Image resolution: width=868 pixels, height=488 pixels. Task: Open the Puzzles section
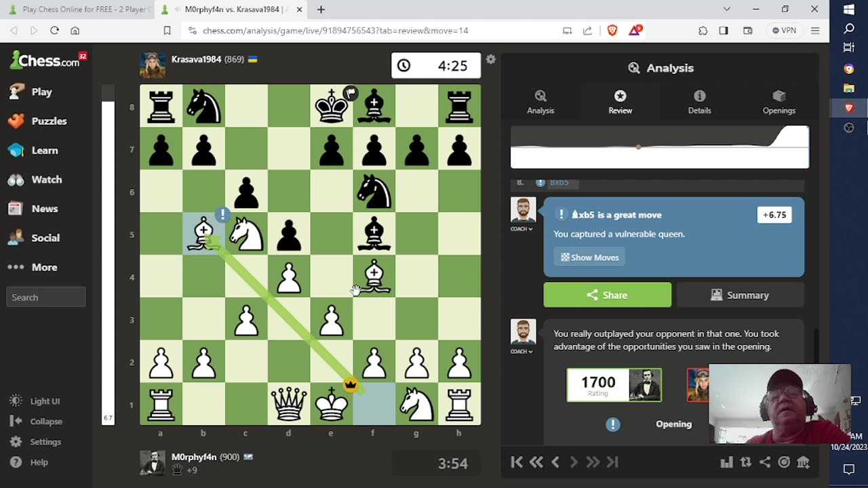37,121
